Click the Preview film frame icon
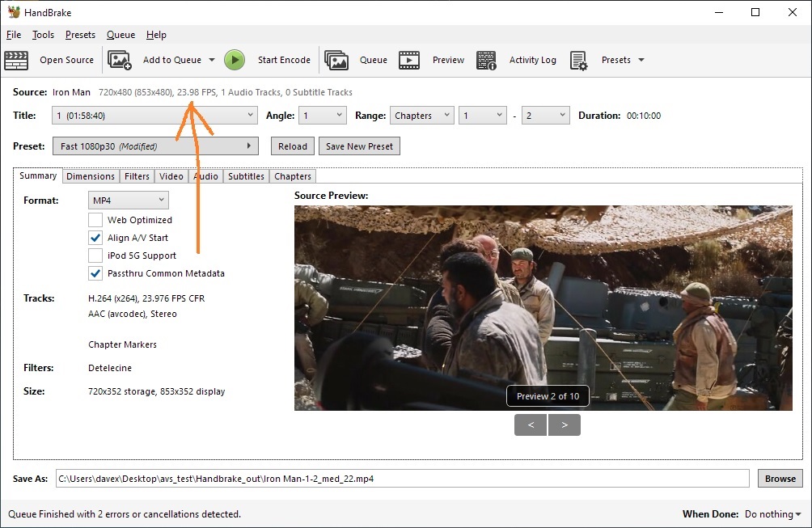Screen dimensions: 812x528 click(409, 60)
